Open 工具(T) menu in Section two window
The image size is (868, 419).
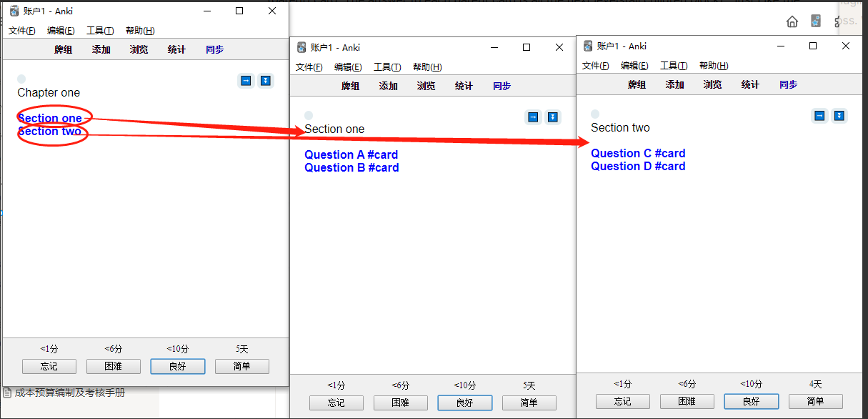click(x=674, y=66)
